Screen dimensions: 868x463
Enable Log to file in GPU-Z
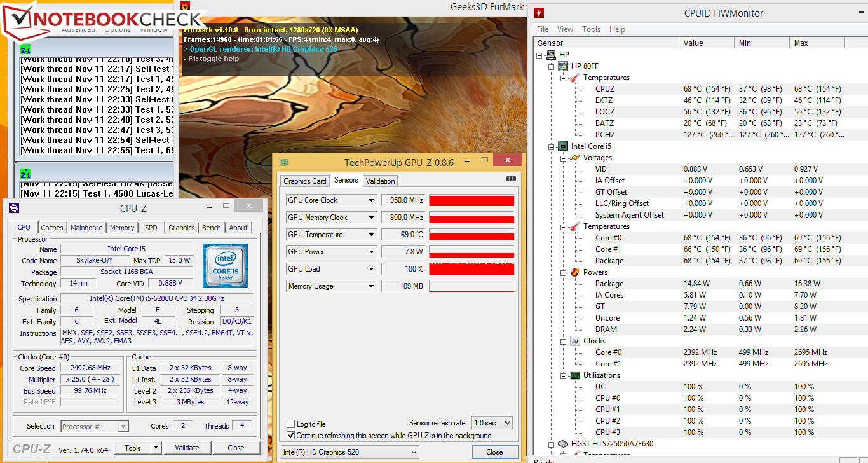click(x=291, y=424)
